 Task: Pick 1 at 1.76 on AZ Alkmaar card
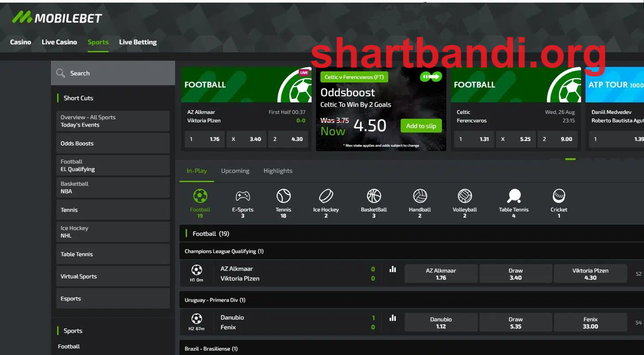tap(205, 139)
